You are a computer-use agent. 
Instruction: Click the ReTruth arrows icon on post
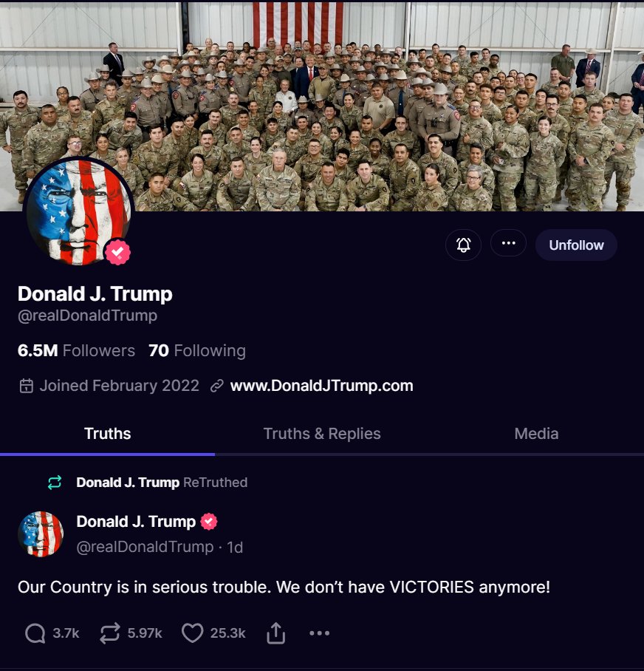pos(109,633)
